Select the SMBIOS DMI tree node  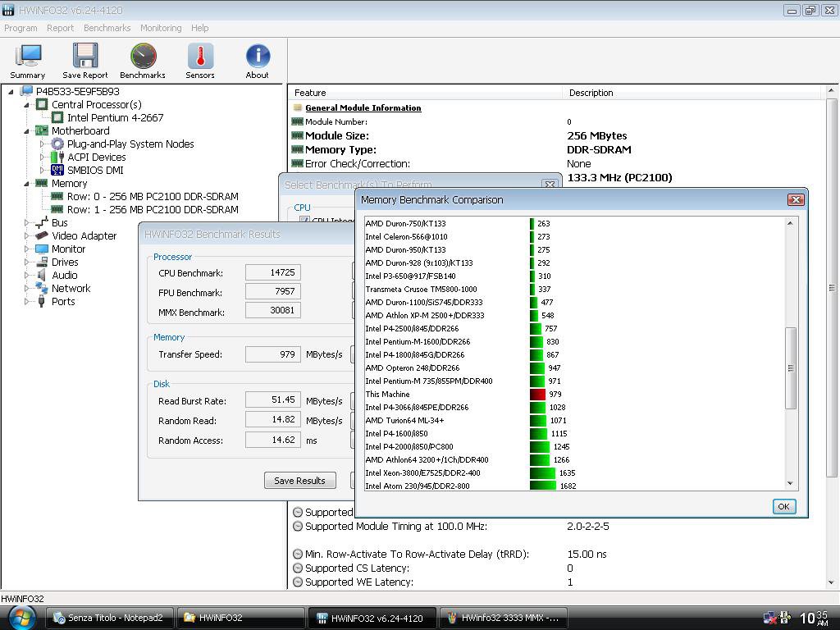tap(95, 170)
